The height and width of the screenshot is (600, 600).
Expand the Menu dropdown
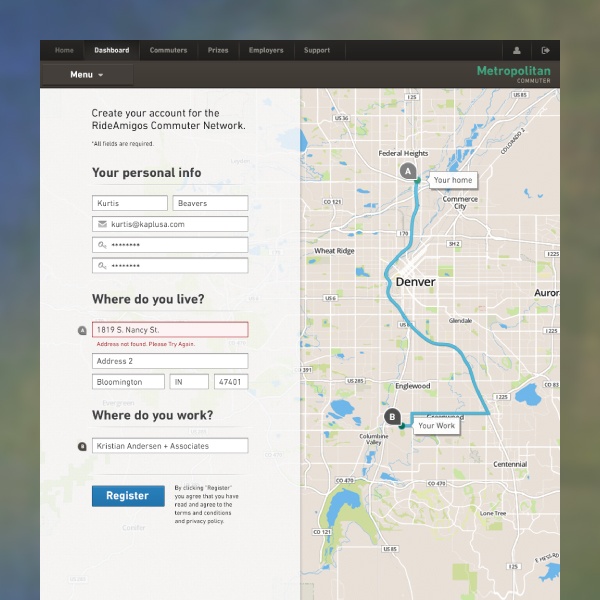click(87, 75)
